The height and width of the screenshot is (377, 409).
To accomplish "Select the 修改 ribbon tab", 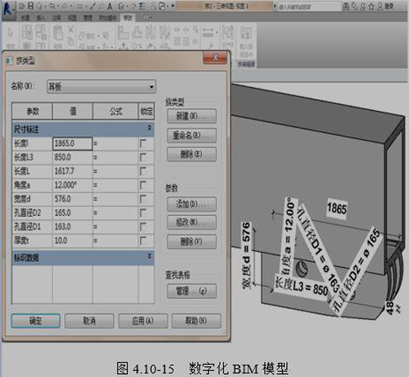I will [x=128, y=18].
